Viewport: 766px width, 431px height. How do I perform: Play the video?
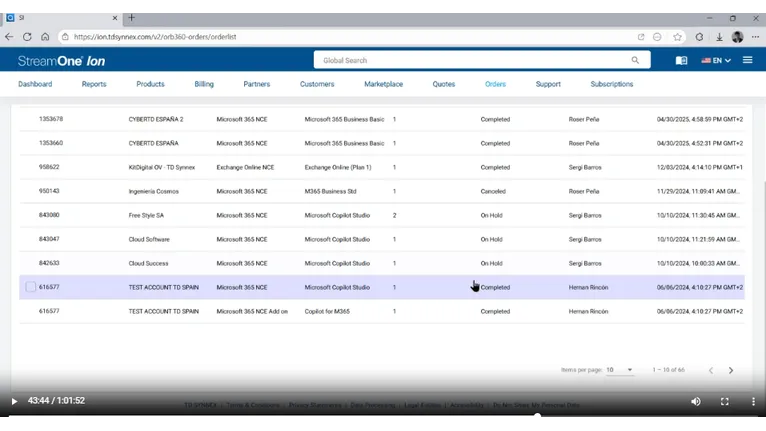click(x=14, y=401)
